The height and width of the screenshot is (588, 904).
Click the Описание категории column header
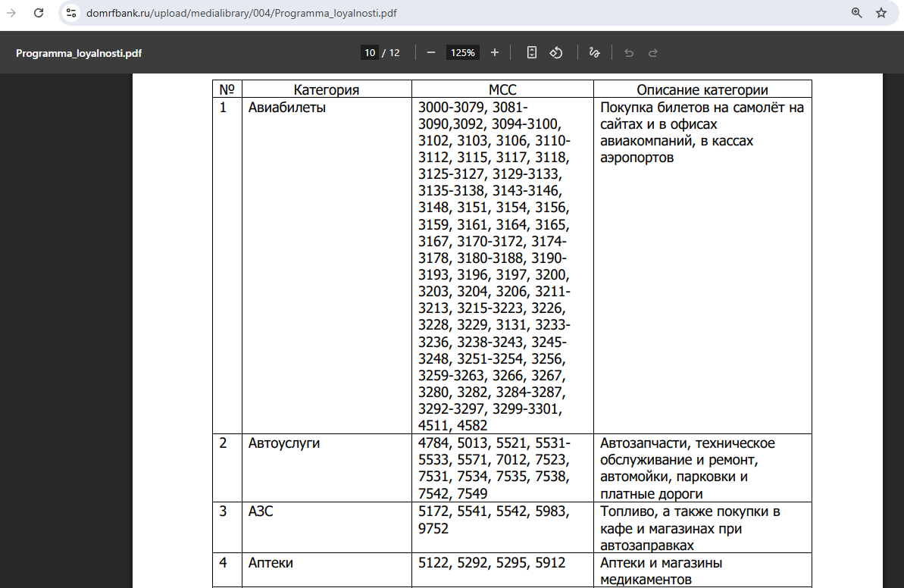point(702,89)
